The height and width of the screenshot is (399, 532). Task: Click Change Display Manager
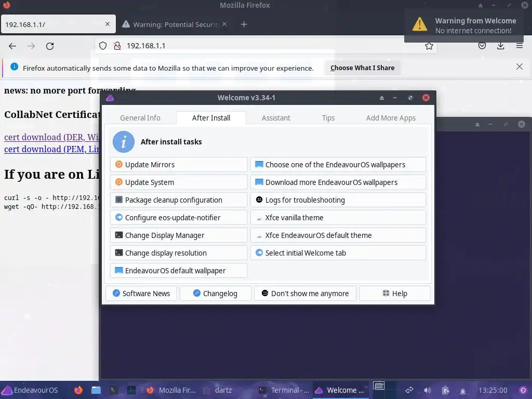[179, 235]
